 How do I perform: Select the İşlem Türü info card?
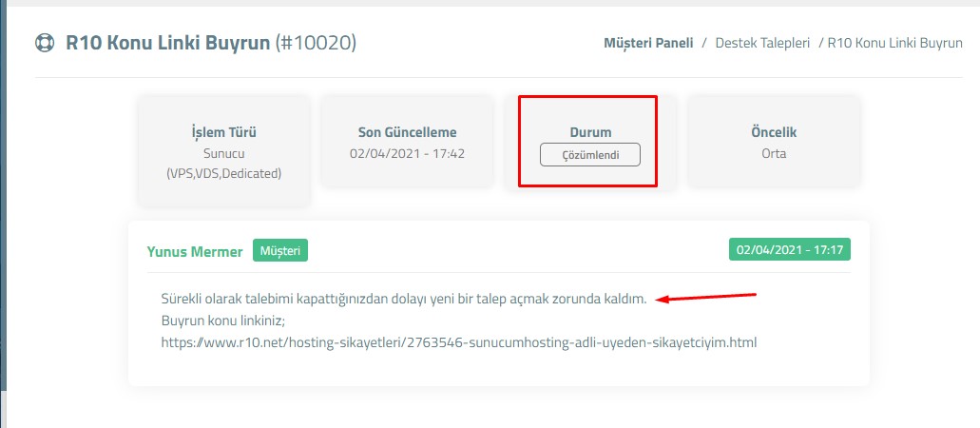click(x=223, y=151)
